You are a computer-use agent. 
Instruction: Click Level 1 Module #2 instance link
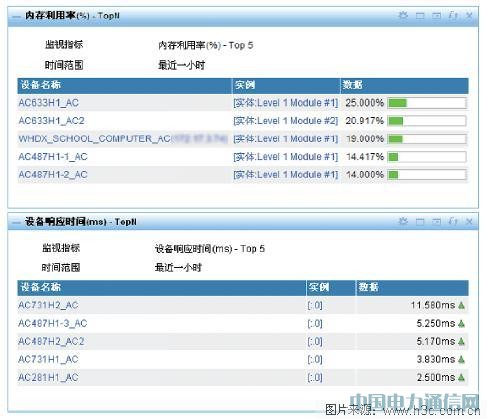pyautogui.click(x=286, y=121)
